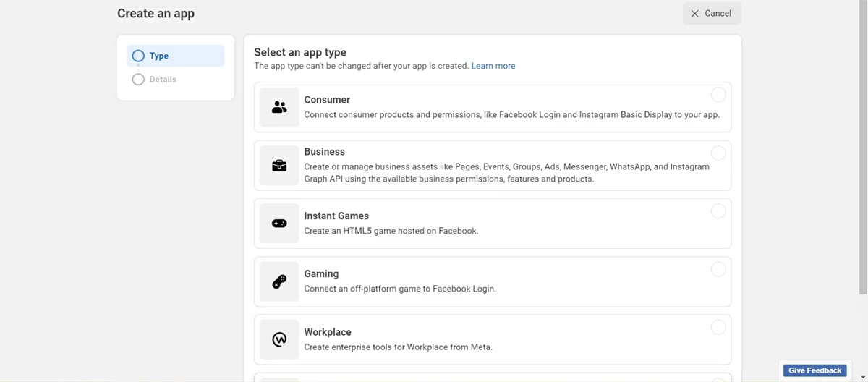The height and width of the screenshot is (382, 868).
Task: Click the Consumer people icon
Action: click(x=279, y=107)
